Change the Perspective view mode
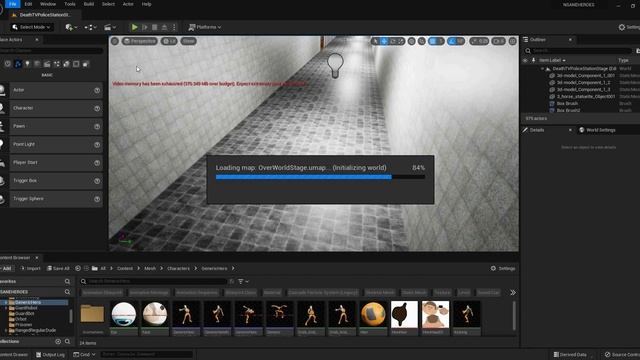Image resolution: width=640 pixels, height=360 pixels. (x=140, y=41)
